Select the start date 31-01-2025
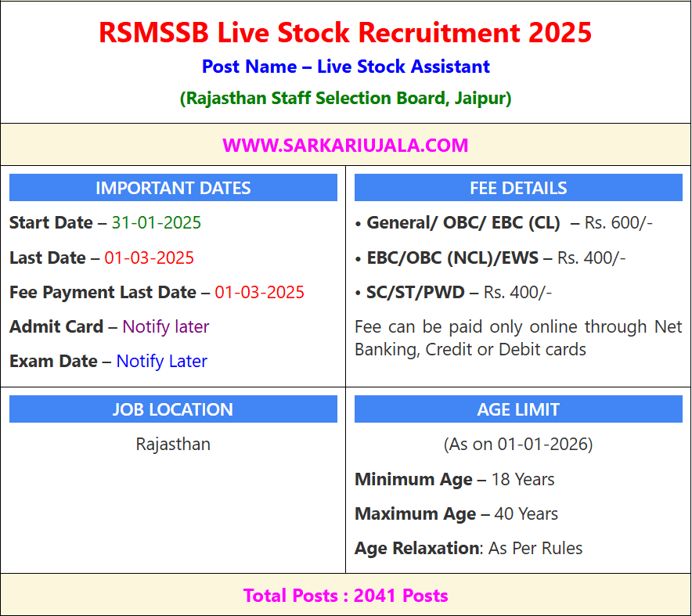Viewport: 692px width, 616px height. (x=156, y=223)
